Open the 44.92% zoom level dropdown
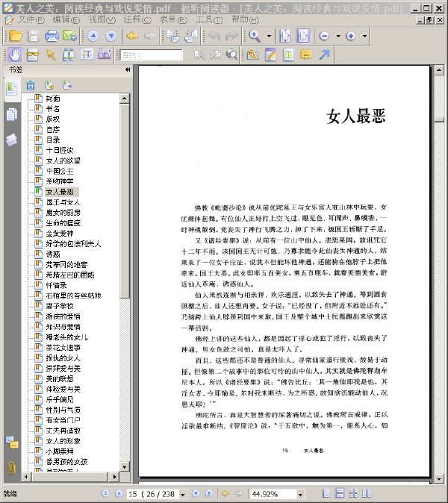 pyautogui.click(x=300, y=494)
